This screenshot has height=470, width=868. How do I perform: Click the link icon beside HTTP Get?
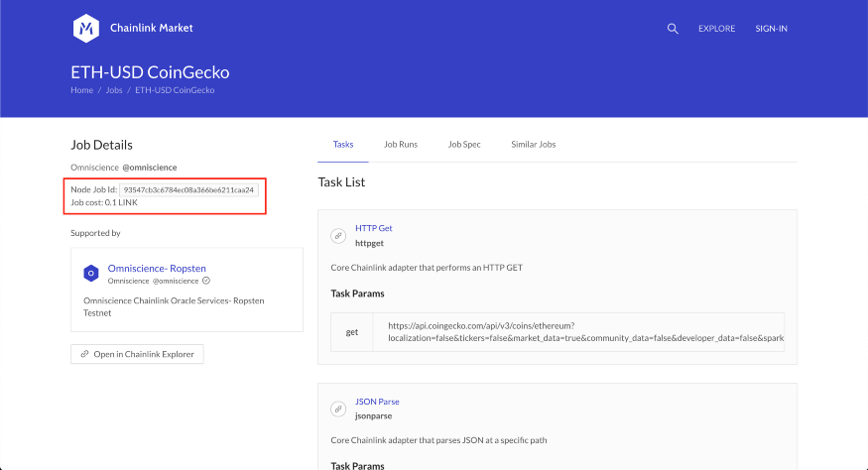pos(338,236)
